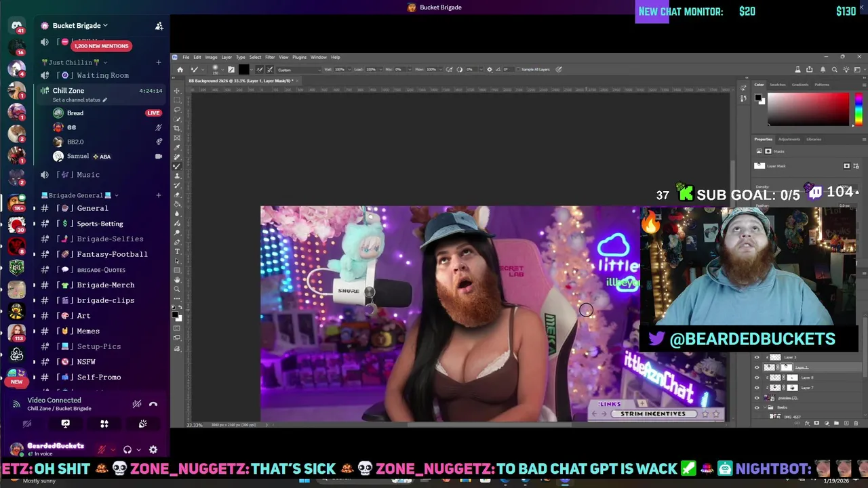This screenshot has height=488, width=868.
Task: Select the Clone Stamp tool
Action: (x=176, y=176)
